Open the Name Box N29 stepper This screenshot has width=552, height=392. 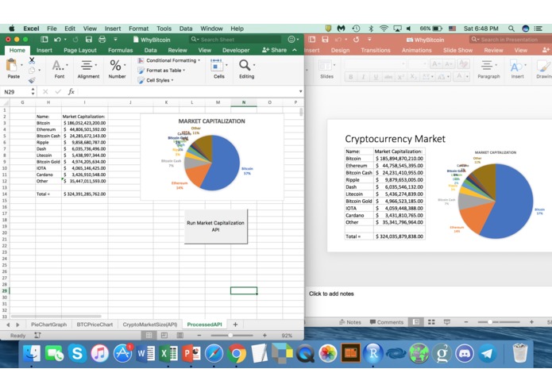33,92
